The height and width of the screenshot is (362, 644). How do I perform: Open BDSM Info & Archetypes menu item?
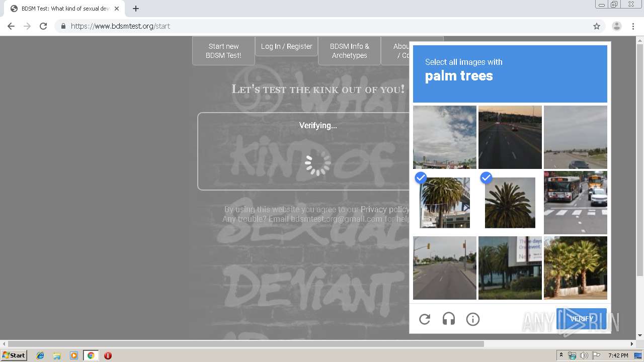pyautogui.click(x=349, y=51)
